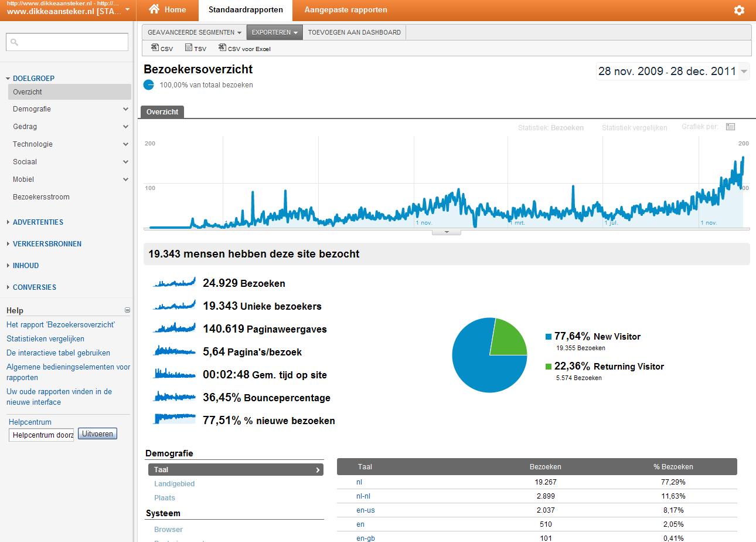Expand the Sociaal submenu
Screen dimensions: 756x542
tap(126, 162)
